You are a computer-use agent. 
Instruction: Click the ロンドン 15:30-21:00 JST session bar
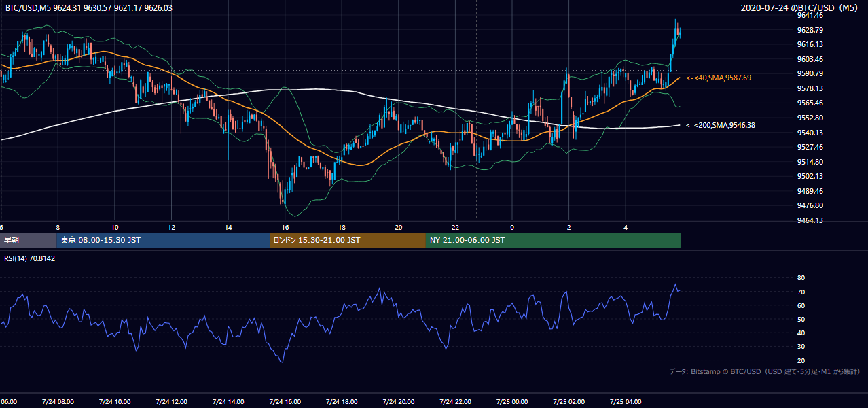coord(348,240)
